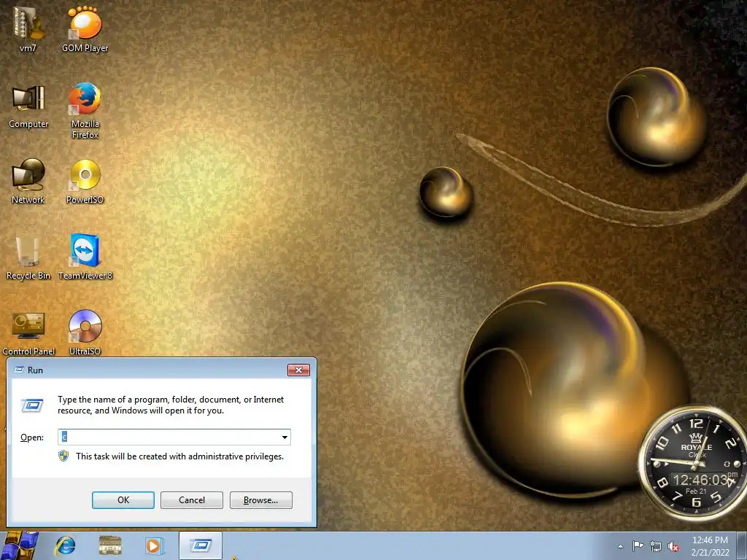Click the network tray icon
The height and width of the screenshot is (560, 747).
tap(656, 546)
